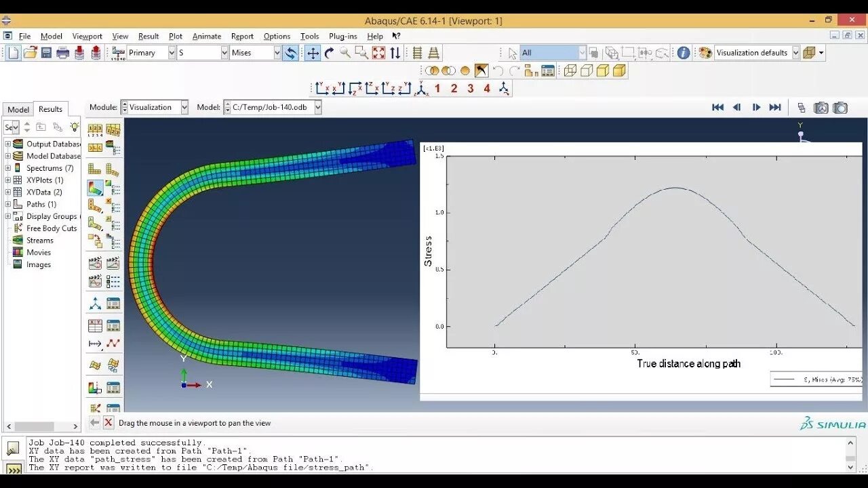
Task: Create a new model database icon
Action: (13, 53)
